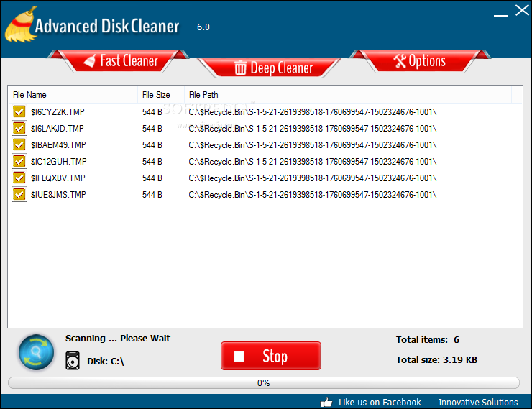Select the $I6LAKJD.TMP file name

tap(58, 129)
